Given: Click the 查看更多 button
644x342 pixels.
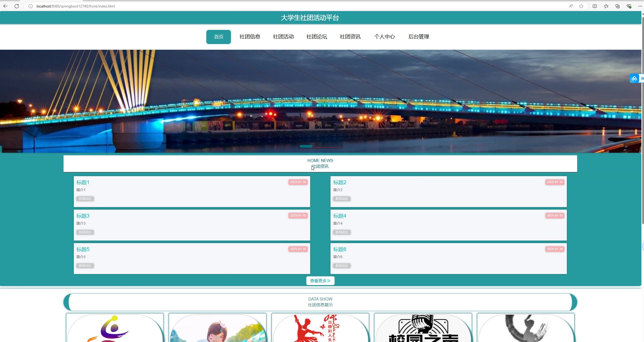Looking at the screenshot, I should pyautogui.click(x=320, y=281).
